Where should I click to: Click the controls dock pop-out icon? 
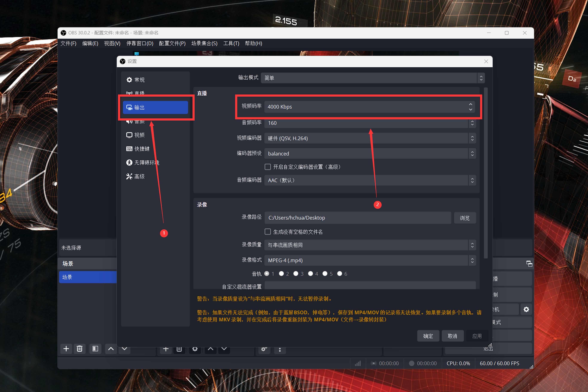(529, 264)
